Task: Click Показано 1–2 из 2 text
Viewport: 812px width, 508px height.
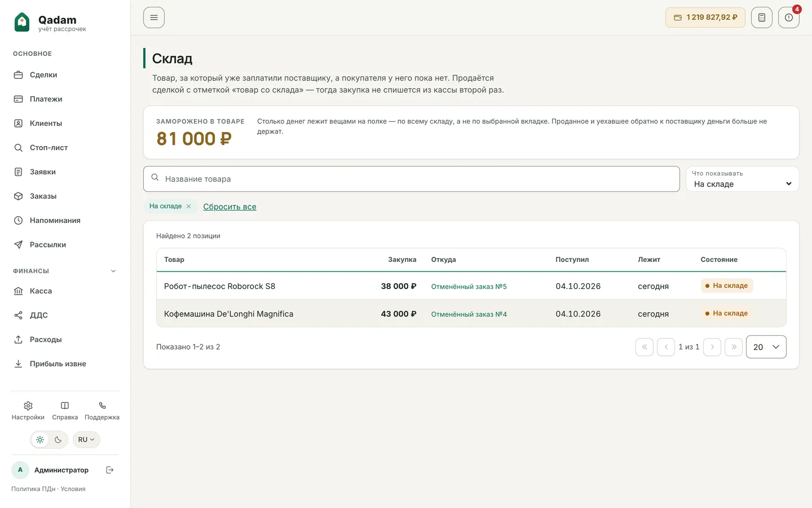Action: tap(188, 347)
